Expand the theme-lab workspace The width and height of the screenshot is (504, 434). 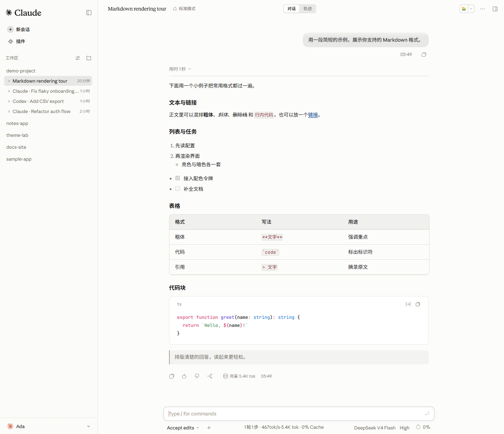(x=17, y=135)
